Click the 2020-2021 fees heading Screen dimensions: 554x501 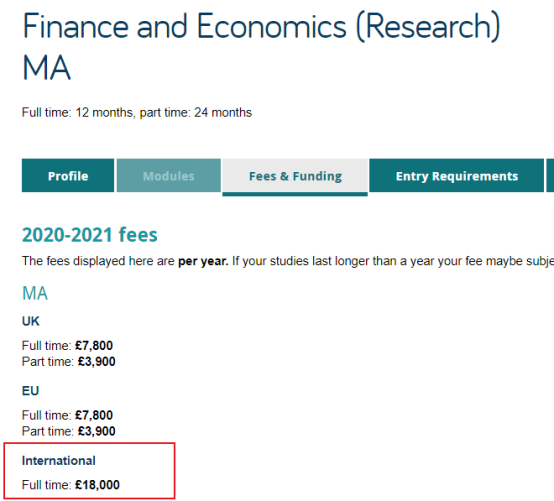[x=90, y=235]
